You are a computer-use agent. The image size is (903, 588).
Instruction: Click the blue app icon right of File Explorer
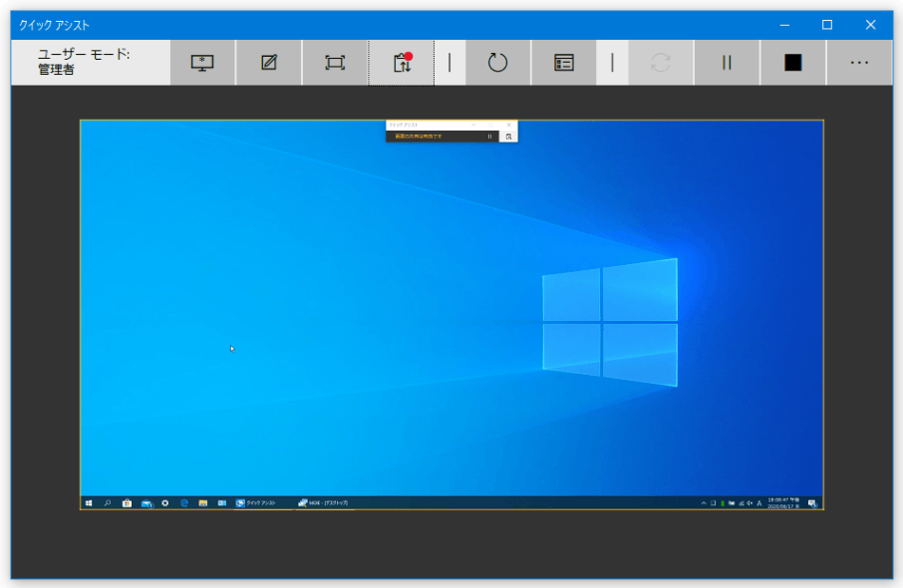click(221, 503)
